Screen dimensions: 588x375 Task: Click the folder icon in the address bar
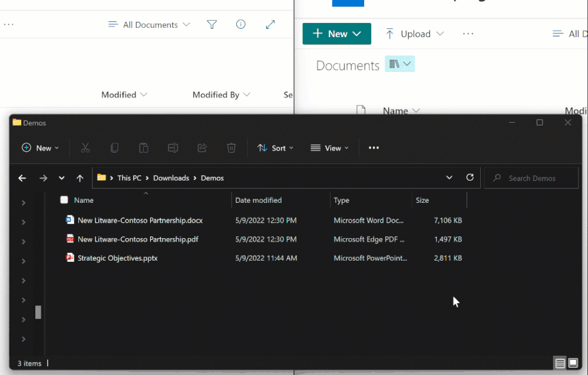pos(101,177)
